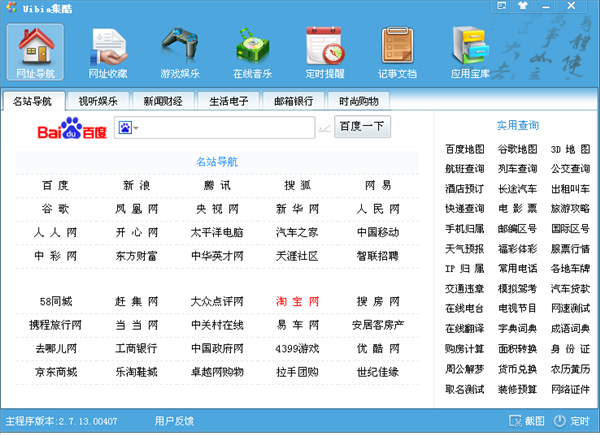
Task: Open the 世纪佳缘 link
Action: [378, 372]
